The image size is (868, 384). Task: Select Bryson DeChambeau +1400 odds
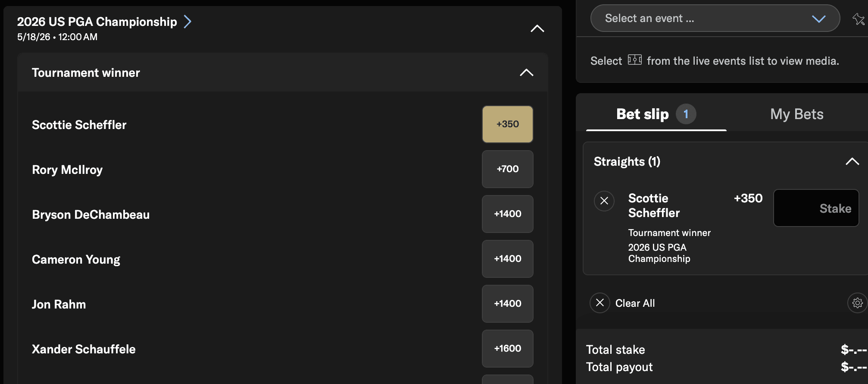(x=508, y=214)
